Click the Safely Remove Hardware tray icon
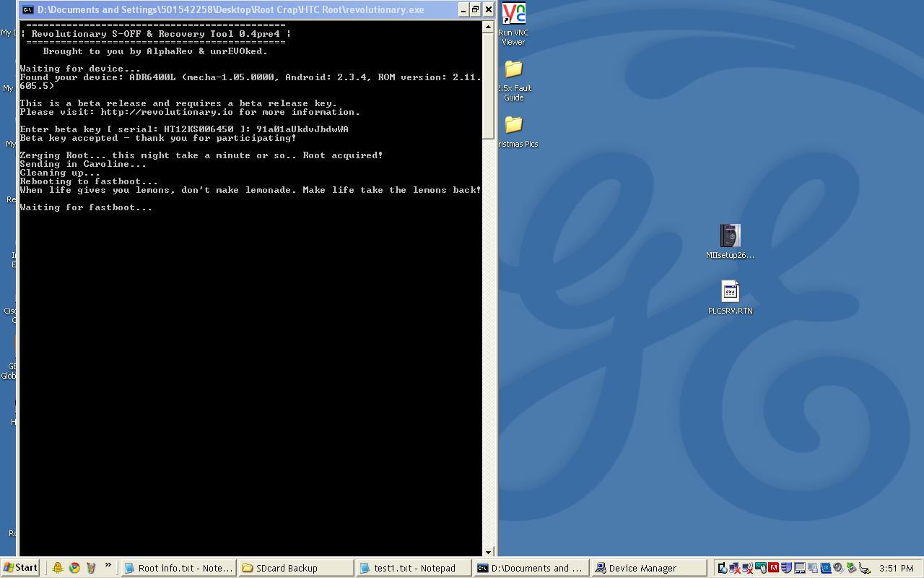The image size is (924, 578). [x=852, y=568]
